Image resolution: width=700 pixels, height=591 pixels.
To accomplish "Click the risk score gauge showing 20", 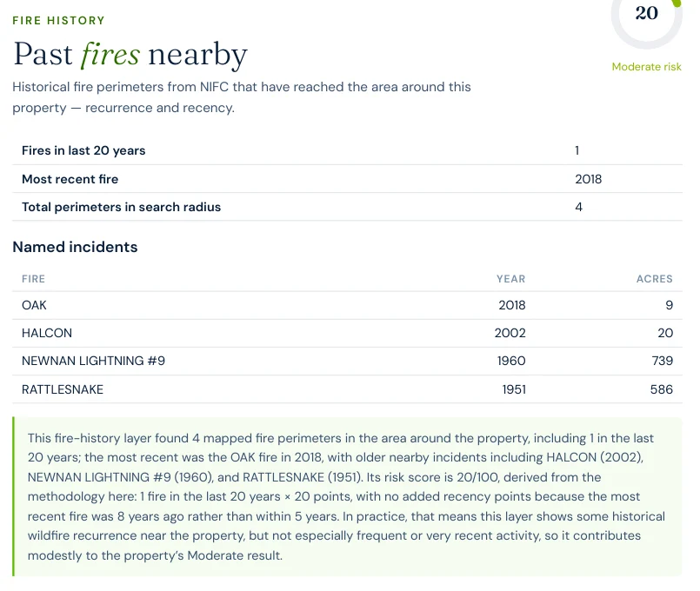I will pyautogui.click(x=646, y=20).
